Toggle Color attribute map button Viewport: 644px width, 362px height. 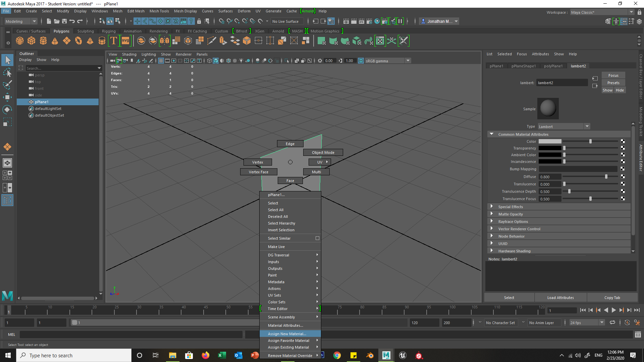[623, 141]
